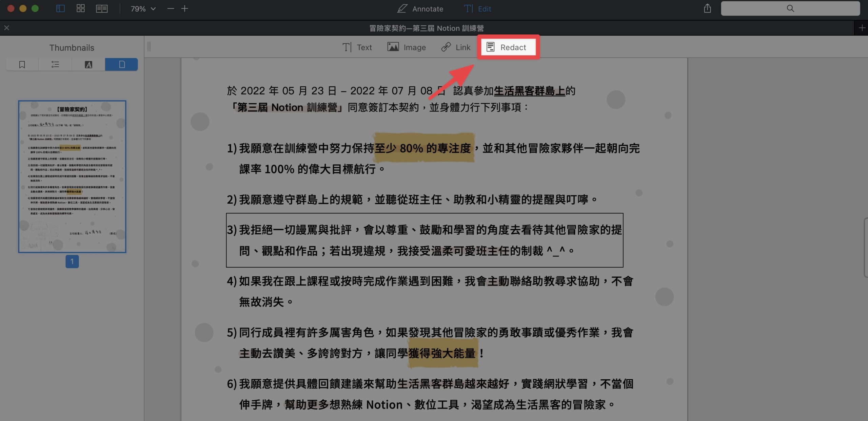Click the text 課率 100% 的偉大目標航行
This screenshot has height=421, width=868.
[x=312, y=169]
